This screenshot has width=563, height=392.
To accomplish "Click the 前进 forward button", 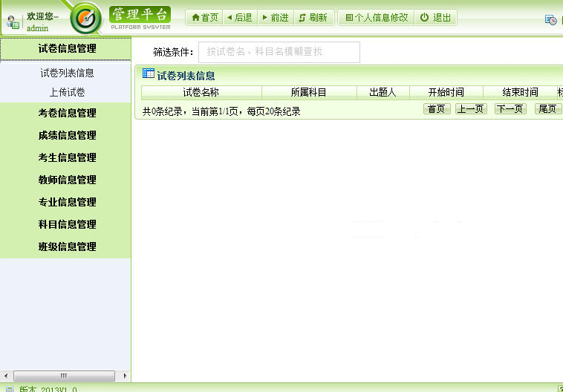I will (276, 18).
